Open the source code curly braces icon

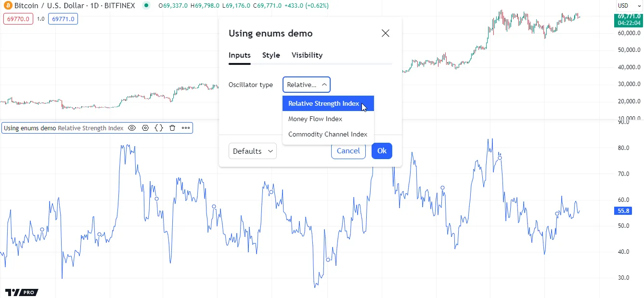pos(159,128)
